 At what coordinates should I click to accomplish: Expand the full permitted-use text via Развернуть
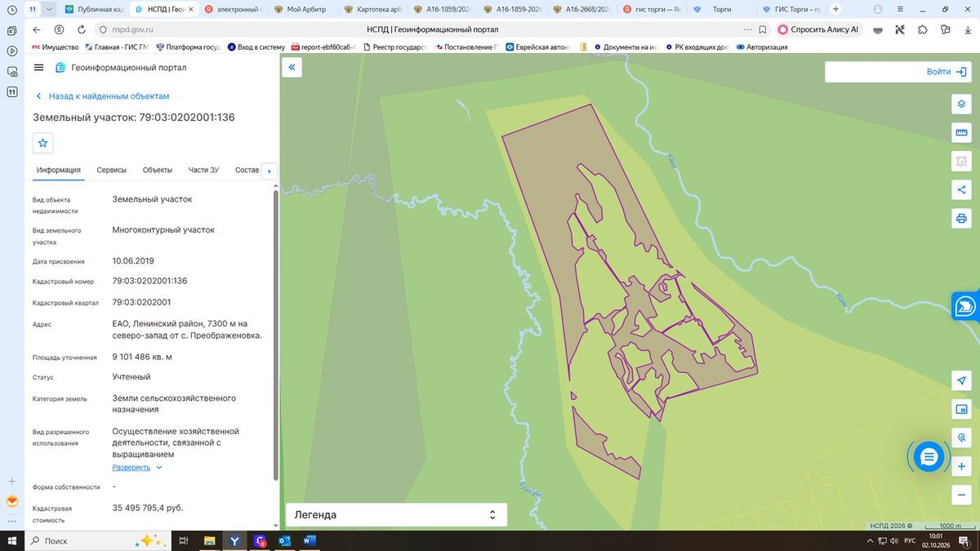pyautogui.click(x=137, y=468)
